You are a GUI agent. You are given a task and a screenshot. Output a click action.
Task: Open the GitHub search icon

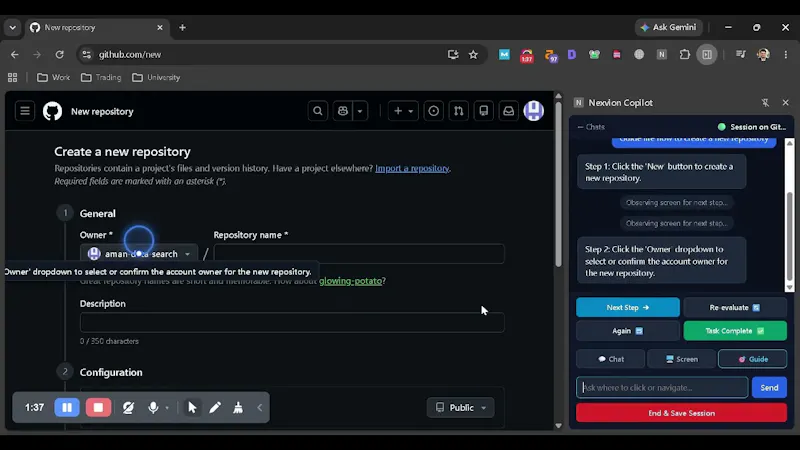[x=317, y=111]
